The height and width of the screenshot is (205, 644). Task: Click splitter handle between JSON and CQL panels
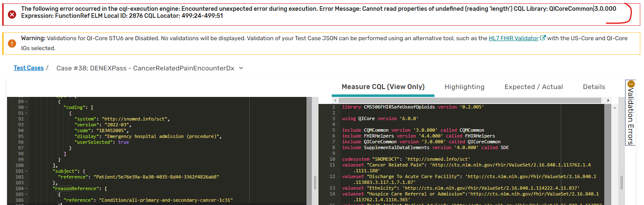point(315,182)
